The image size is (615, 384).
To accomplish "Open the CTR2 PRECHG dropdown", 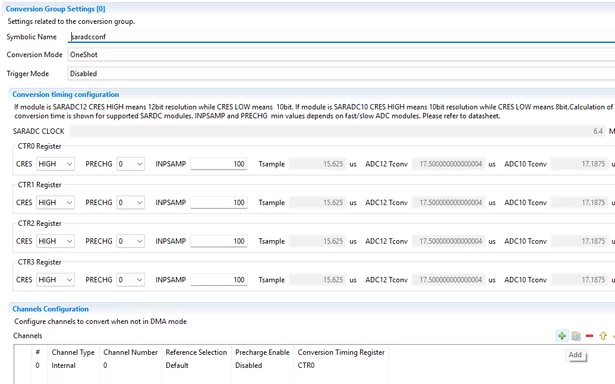I will tap(131, 241).
